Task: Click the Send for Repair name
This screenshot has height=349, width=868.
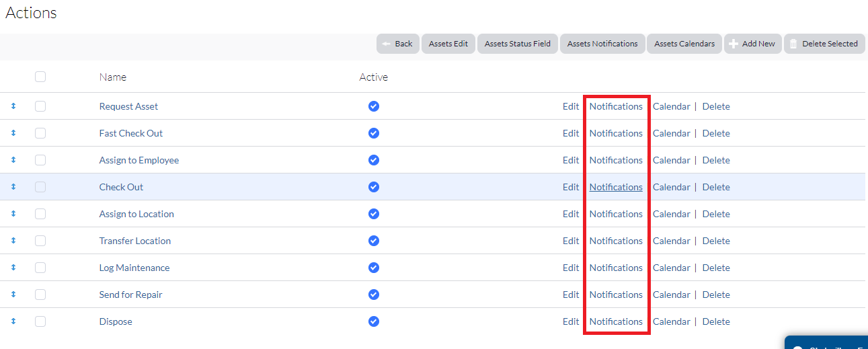Action: (130, 295)
